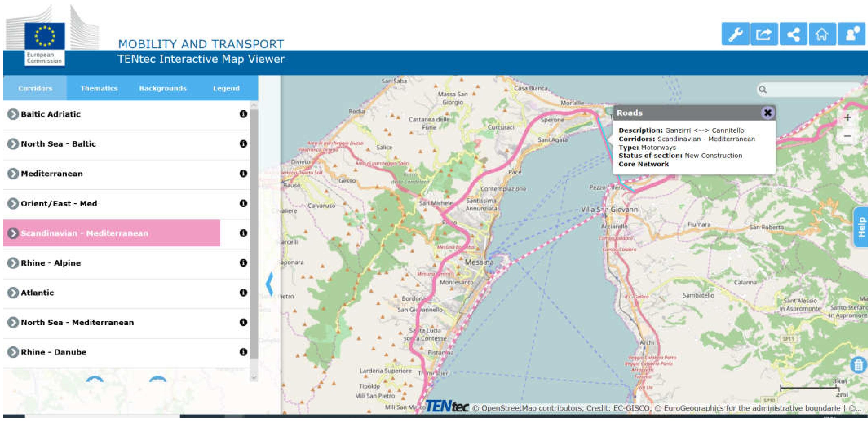Show info for North Sea - Baltic
868x421 pixels.
tap(243, 144)
